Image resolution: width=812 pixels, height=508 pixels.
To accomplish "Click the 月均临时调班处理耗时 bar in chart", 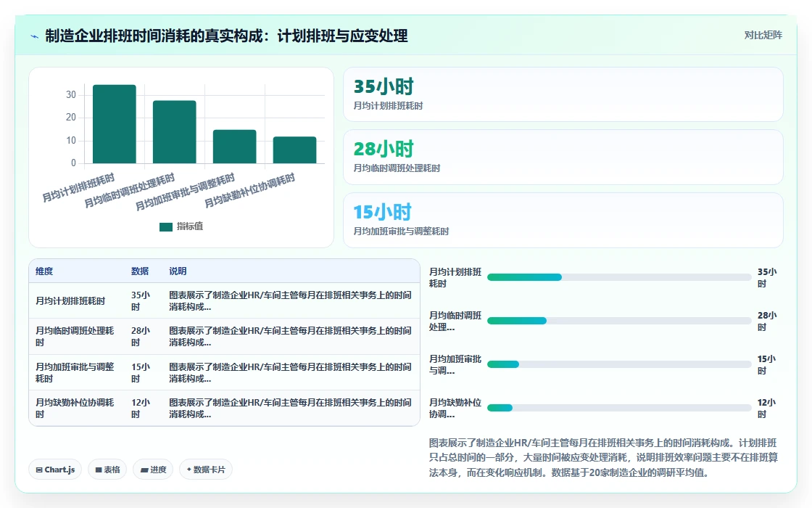I will pos(175,131).
